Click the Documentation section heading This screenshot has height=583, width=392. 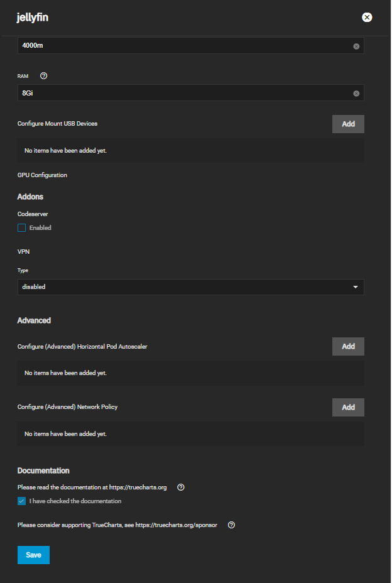[43, 471]
